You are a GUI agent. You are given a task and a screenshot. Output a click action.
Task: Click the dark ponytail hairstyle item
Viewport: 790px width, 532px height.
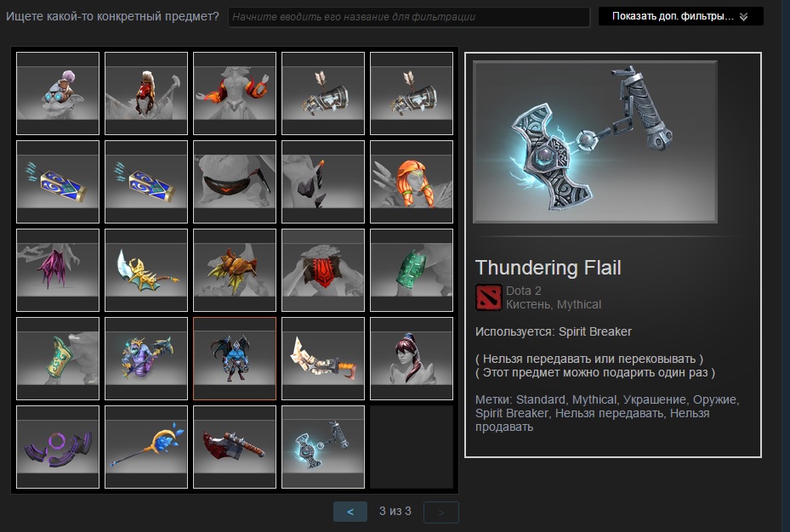[412, 359]
